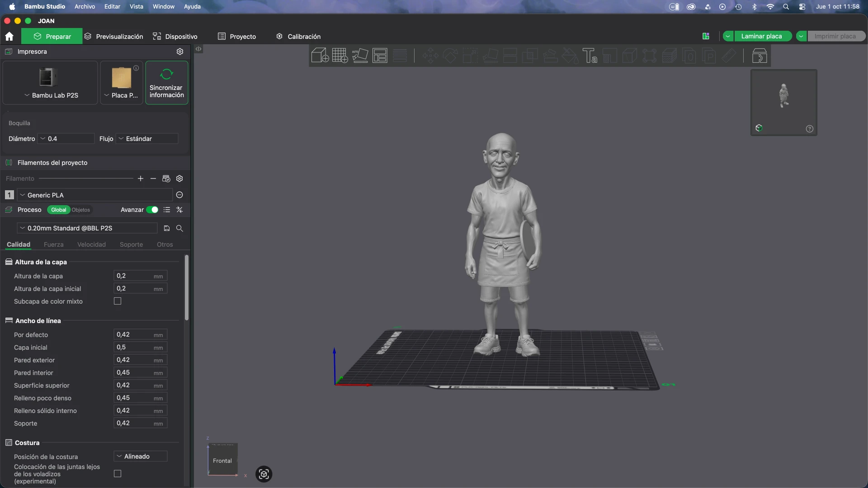Click the fit view camera button
The height and width of the screenshot is (488, 868).
(x=264, y=474)
